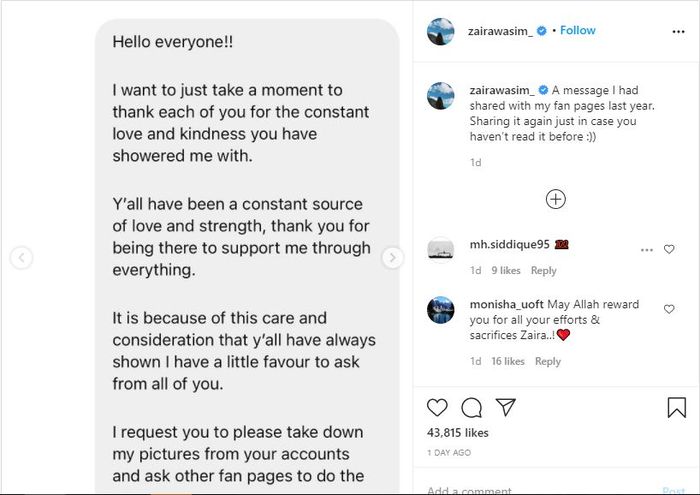700x495 pixels.
Task: Follow zairawasim_ account
Action: tap(578, 31)
